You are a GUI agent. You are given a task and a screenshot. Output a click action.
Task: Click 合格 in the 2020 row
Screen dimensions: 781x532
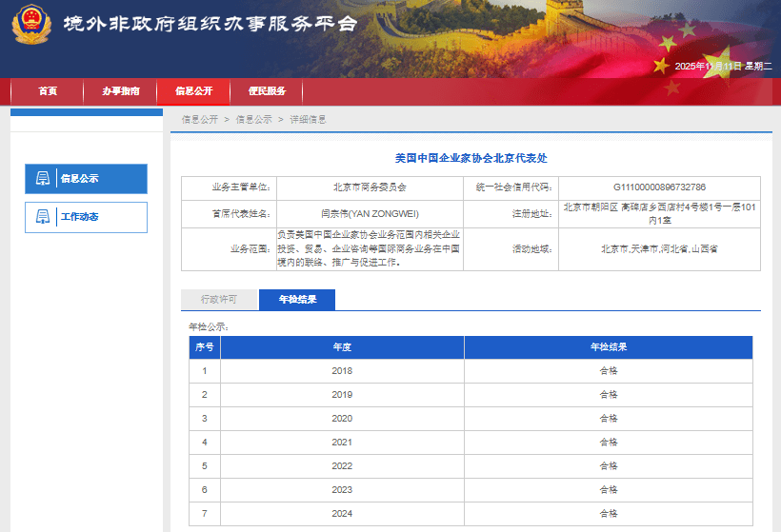(x=609, y=419)
